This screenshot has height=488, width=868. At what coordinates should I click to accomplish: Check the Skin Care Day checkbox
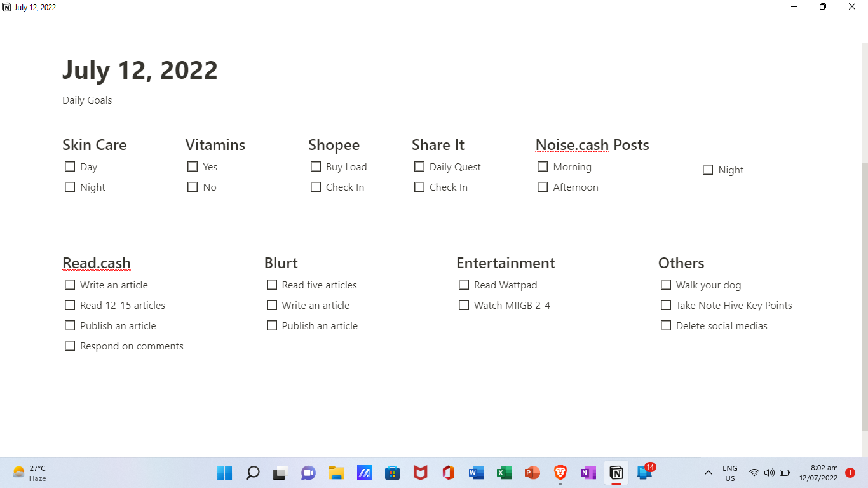pos(70,166)
